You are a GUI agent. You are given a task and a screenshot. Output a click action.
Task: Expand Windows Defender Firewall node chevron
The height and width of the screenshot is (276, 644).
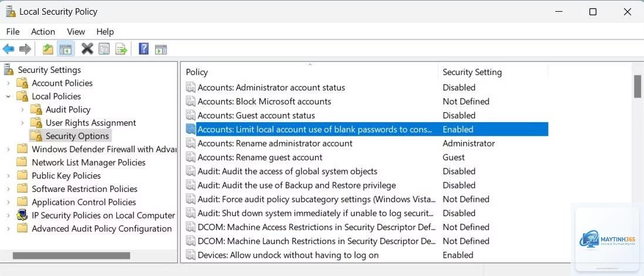coord(8,149)
